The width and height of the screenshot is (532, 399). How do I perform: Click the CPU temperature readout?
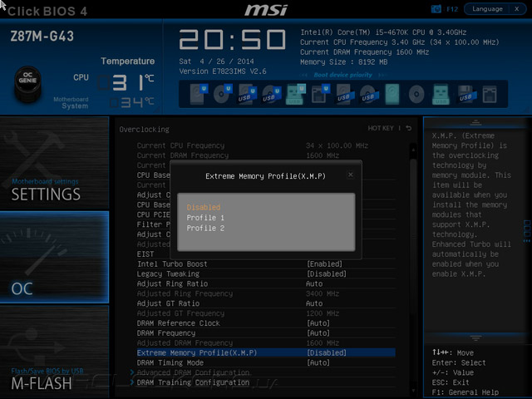click(126, 82)
